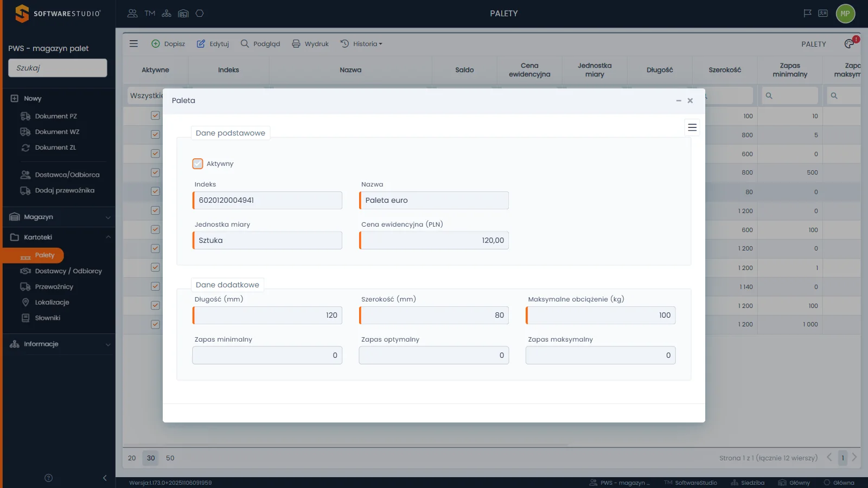Click the circle icon in top bar
Viewport: 868px width, 488px height.
pyautogui.click(x=200, y=14)
